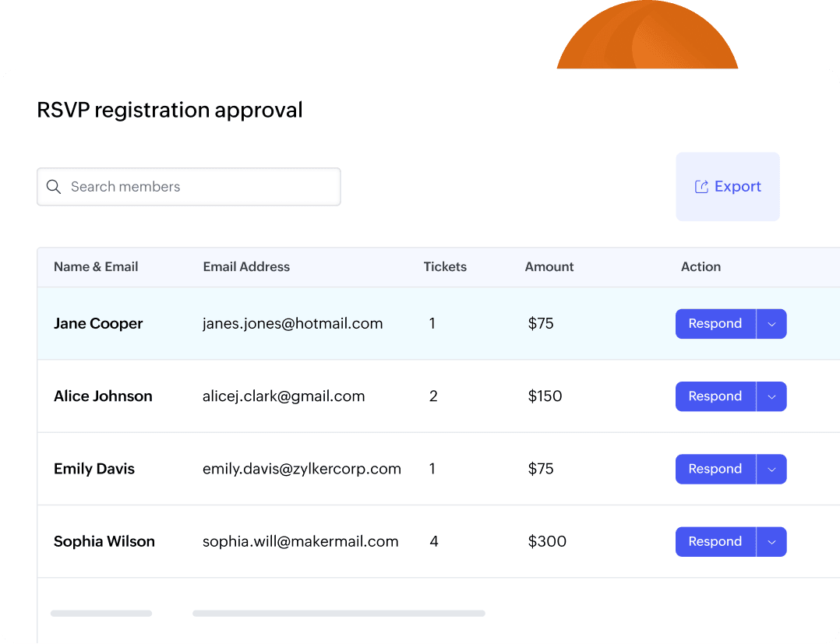
Task: Click the alicej.clark@gmail.com email address
Action: (284, 396)
